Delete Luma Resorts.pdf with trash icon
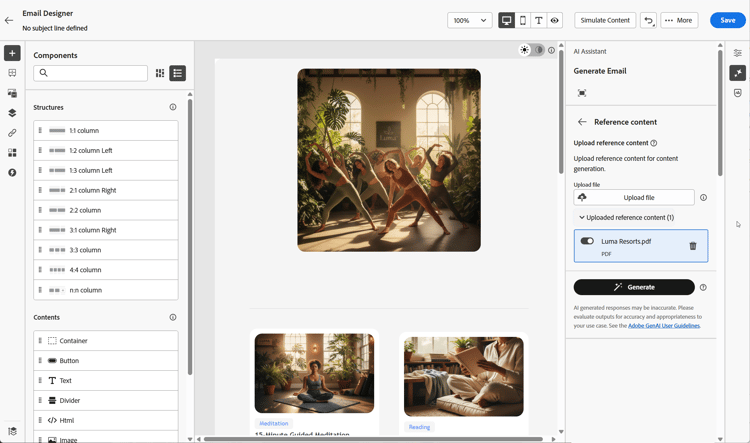 [693, 246]
